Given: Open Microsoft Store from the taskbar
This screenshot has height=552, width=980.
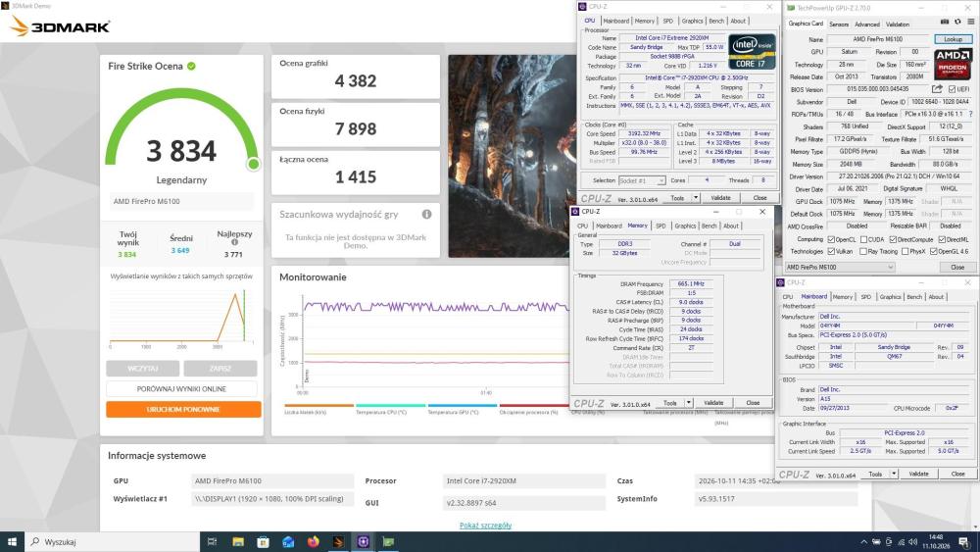Looking at the screenshot, I should tap(263, 541).
